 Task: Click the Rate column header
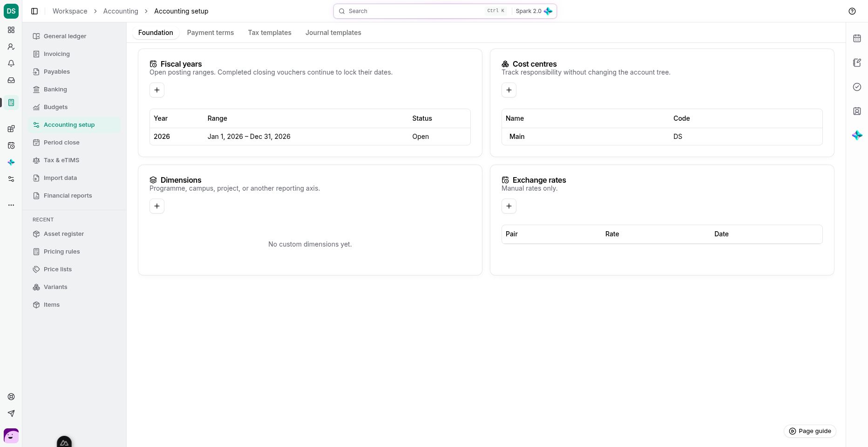click(612, 234)
